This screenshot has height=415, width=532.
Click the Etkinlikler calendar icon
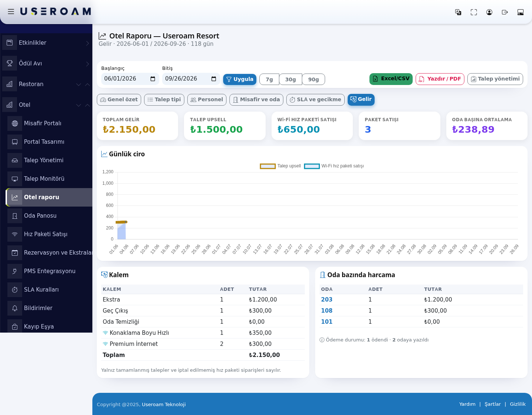10,42
